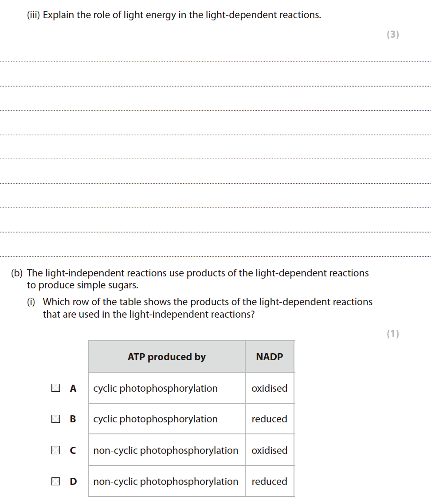Select row B cyclic photophosphorylation cell
The height and width of the screenshot is (504, 431).
tap(155, 419)
